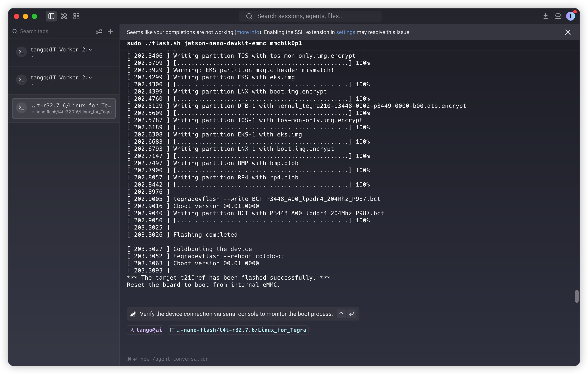The width and height of the screenshot is (588, 374).
Task: Dismiss the completions warning banner
Action: pyautogui.click(x=568, y=32)
